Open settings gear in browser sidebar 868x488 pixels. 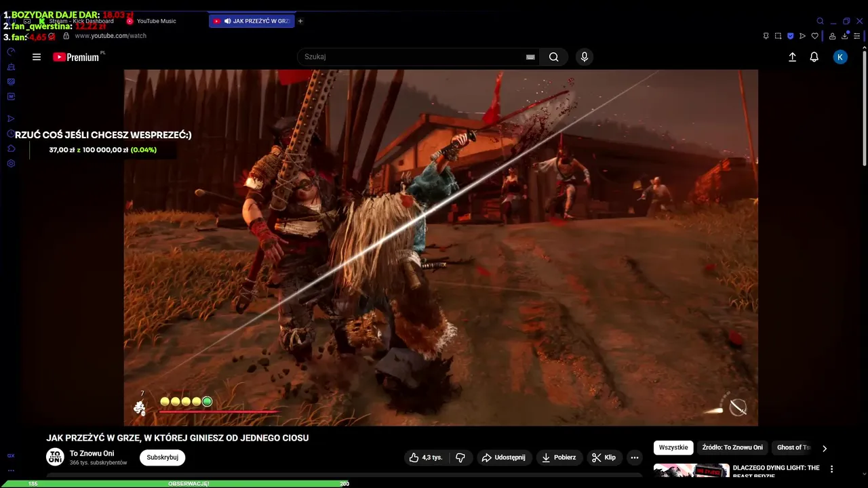point(11,163)
